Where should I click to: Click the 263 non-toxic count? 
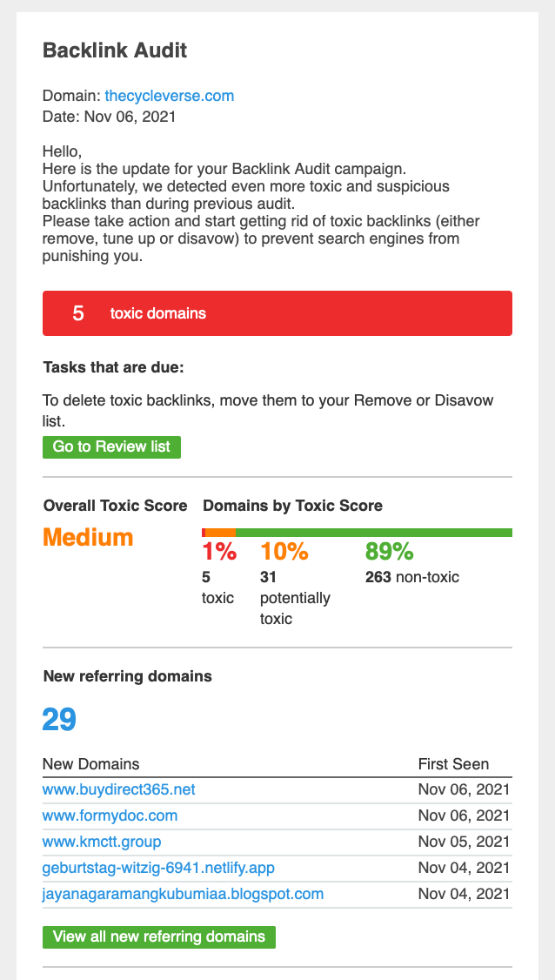(x=378, y=577)
